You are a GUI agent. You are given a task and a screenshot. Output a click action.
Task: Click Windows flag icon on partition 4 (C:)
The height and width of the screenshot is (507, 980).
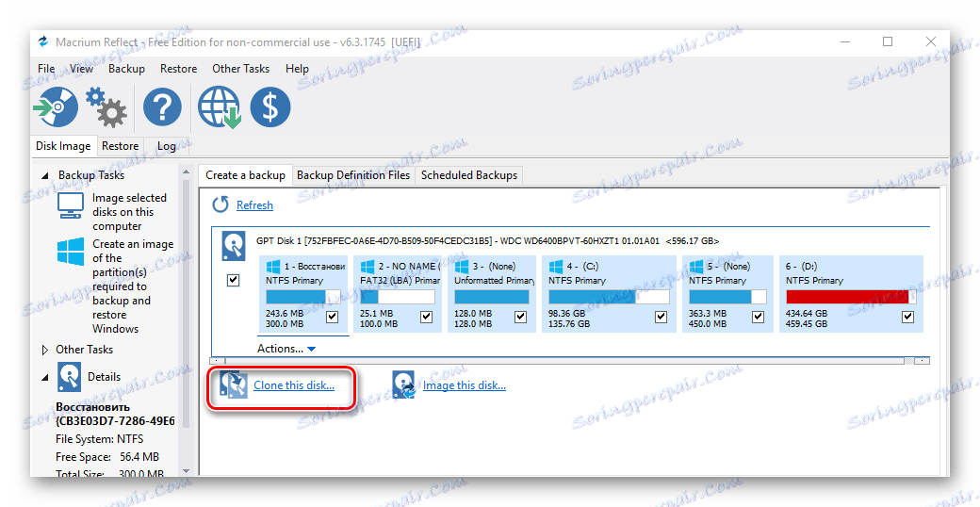tap(556, 267)
